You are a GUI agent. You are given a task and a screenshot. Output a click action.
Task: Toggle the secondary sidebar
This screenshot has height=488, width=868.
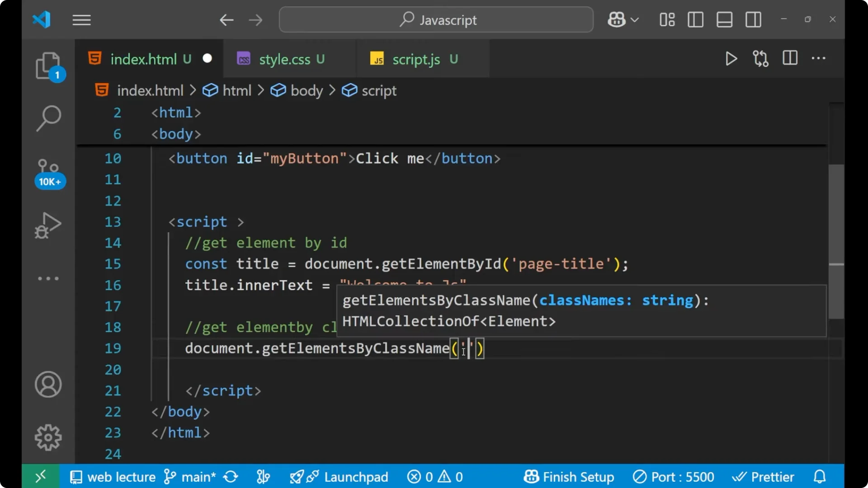pyautogui.click(x=753, y=19)
